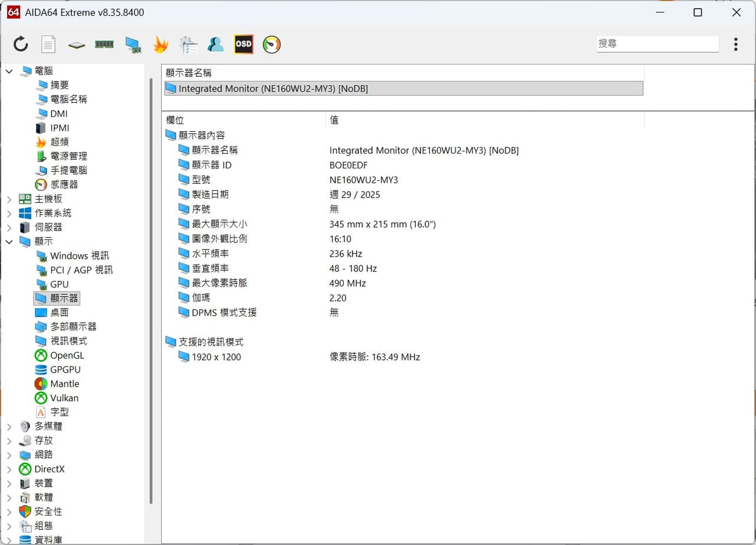Open the Report document icon in the toolbar
The width and height of the screenshot is (756, 545).
(48, 44)
